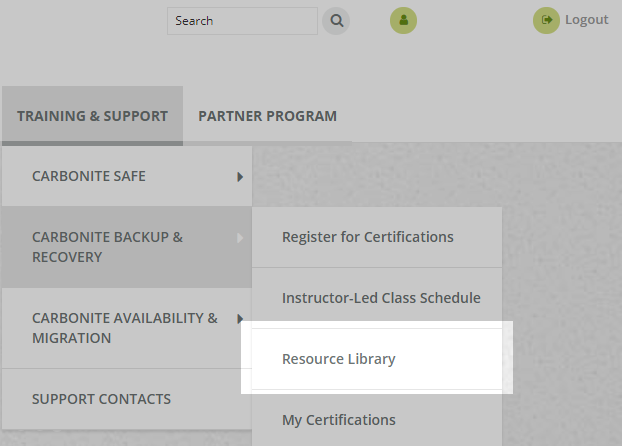Choose Register for Certifications

(367, 237)
